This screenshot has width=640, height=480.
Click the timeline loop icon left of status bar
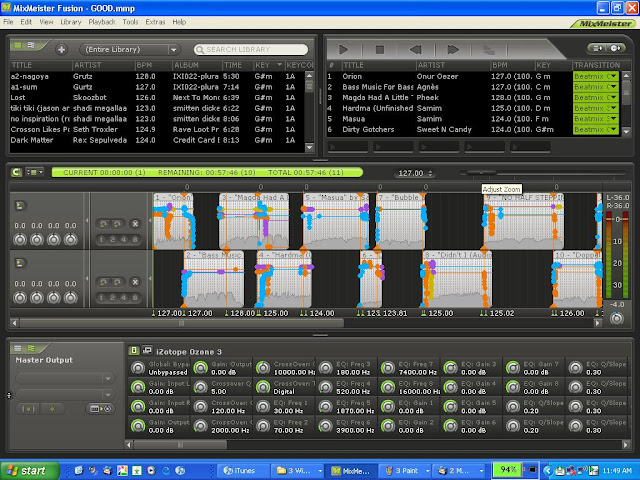(16, 172)
